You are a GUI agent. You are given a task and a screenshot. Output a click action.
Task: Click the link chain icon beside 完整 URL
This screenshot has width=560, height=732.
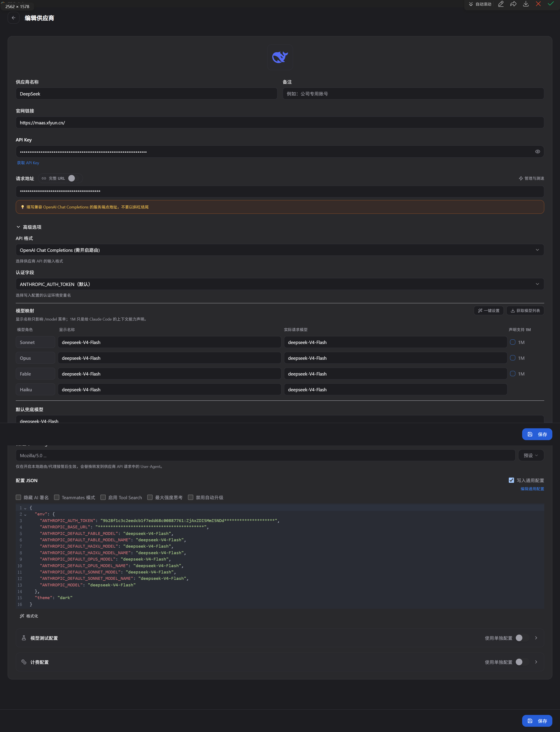[44, 178]
